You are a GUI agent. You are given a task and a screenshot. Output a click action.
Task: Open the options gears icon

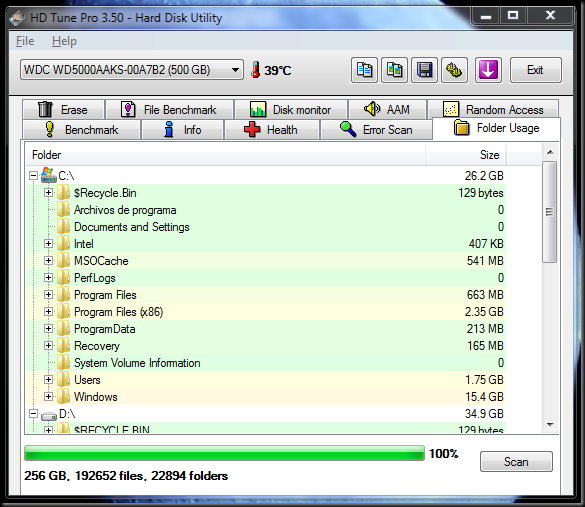454,70
